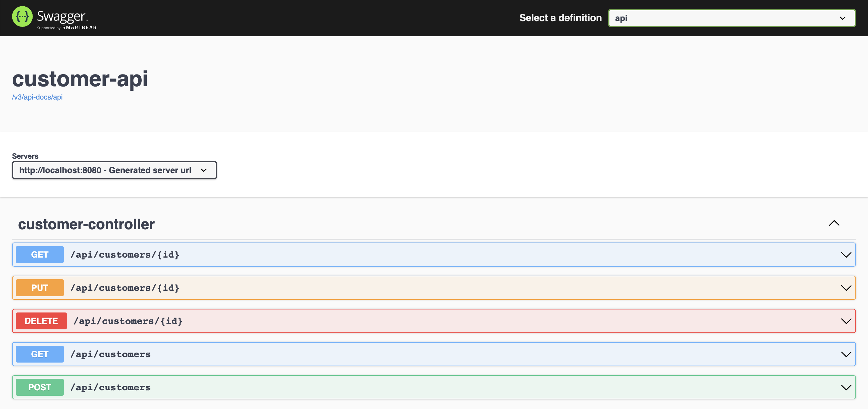Image resolution: width=868 pixels, height=409 pixels.
Task: Click the GET badge for /api/customers/{id}
Action: [40, 255]
